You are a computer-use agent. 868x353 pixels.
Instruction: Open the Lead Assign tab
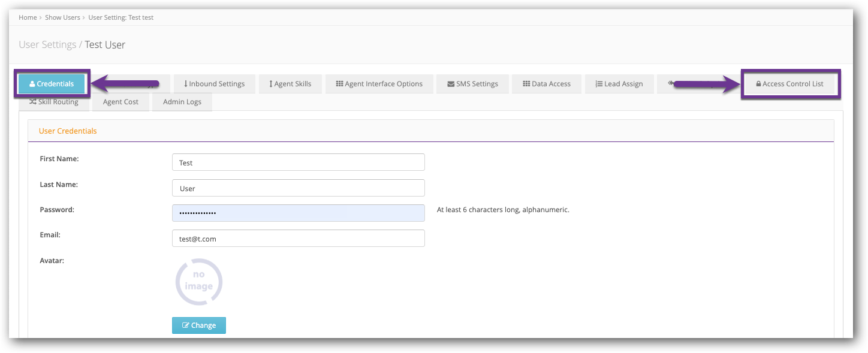[x=619, y=84]
